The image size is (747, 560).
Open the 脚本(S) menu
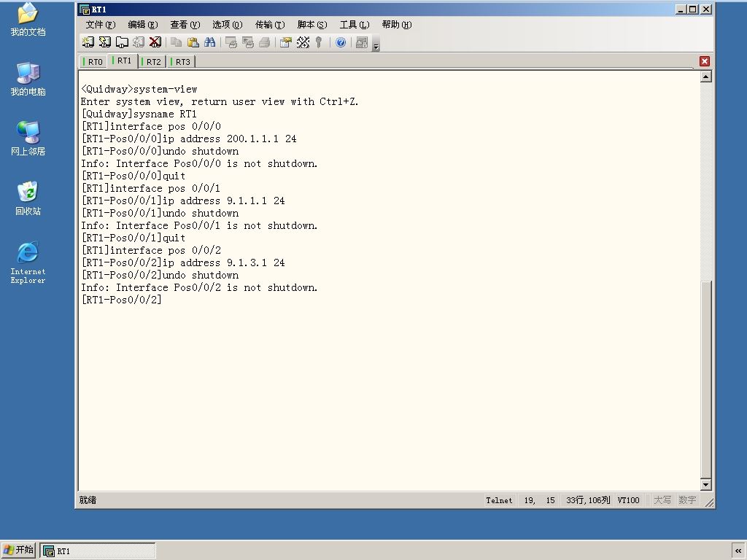point(312,25)
